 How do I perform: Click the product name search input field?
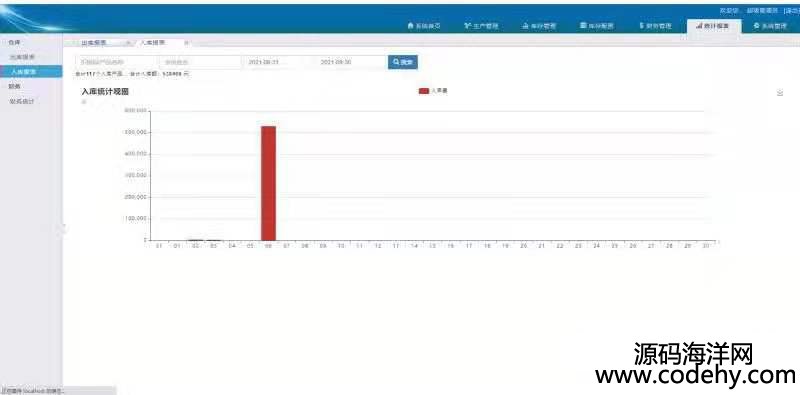(117, 62)
